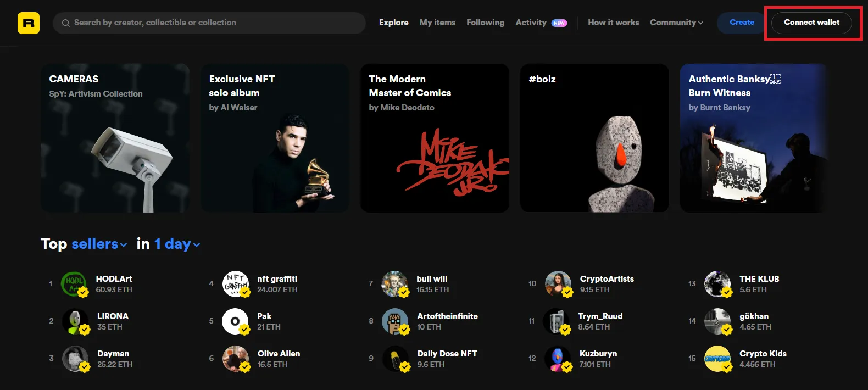Open the Activity page

coord(531,23)
